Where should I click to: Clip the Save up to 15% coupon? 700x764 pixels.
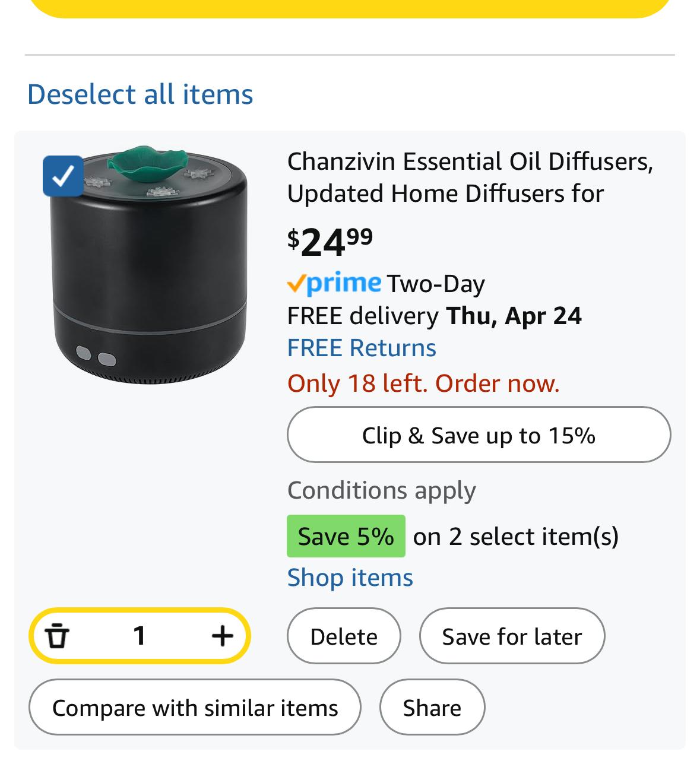point(479,435)
